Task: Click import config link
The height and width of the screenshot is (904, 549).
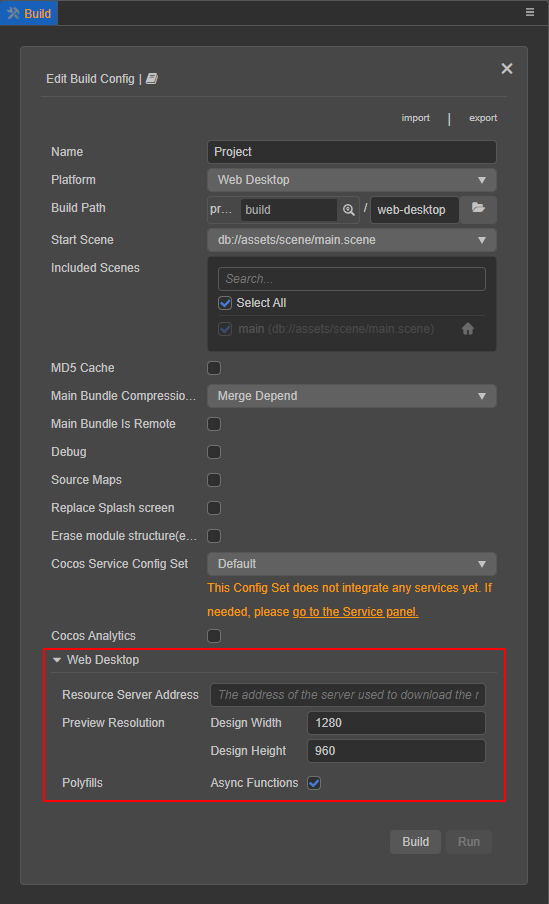Action: point(416,118)
